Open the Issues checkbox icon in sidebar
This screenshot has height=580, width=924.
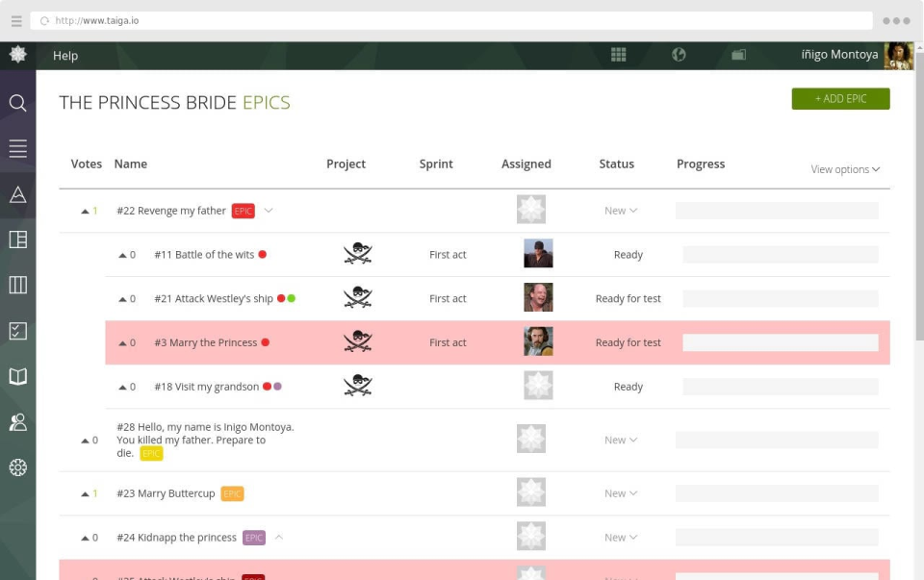(17, 331)
